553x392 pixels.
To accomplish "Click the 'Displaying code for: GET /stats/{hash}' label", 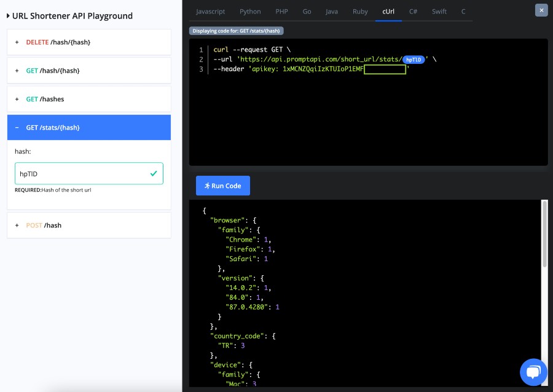I will tap(237, 31).
